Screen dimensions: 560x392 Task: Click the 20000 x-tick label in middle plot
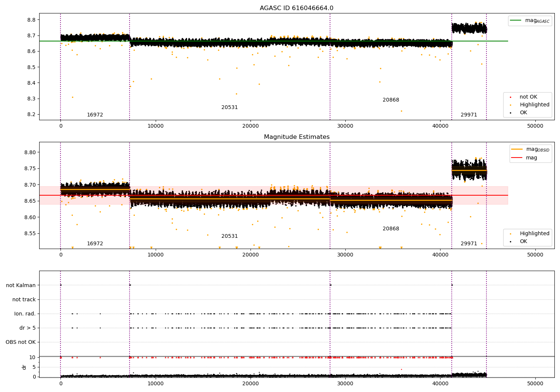(250, 255)
